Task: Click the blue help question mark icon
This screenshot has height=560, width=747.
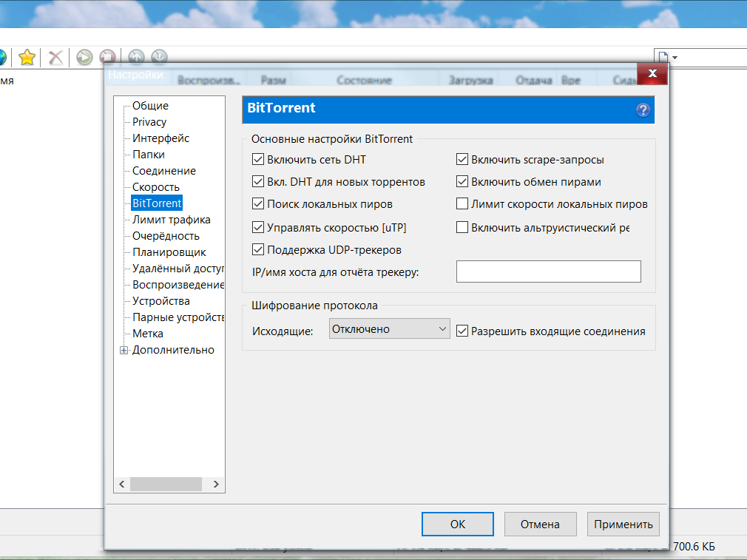Action: click(x=643, y=110)
